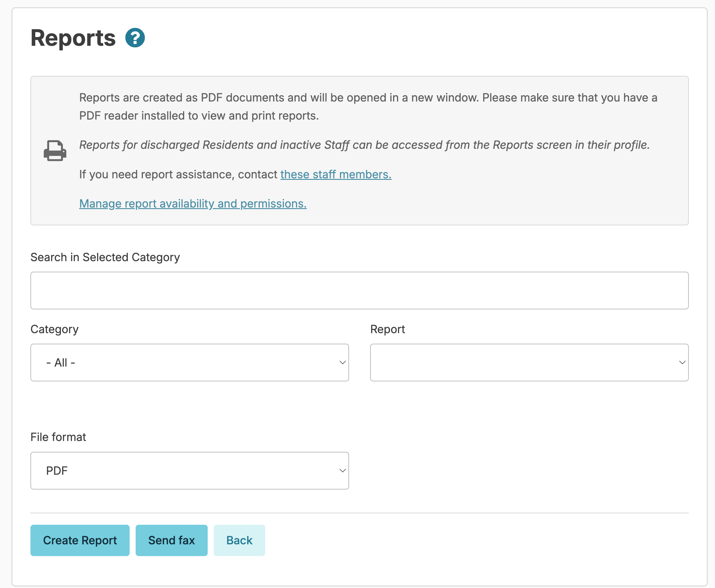Click the 'Search in Selected Category' label
This screenshot has width=715, height=588.
(x=105, y=257)
